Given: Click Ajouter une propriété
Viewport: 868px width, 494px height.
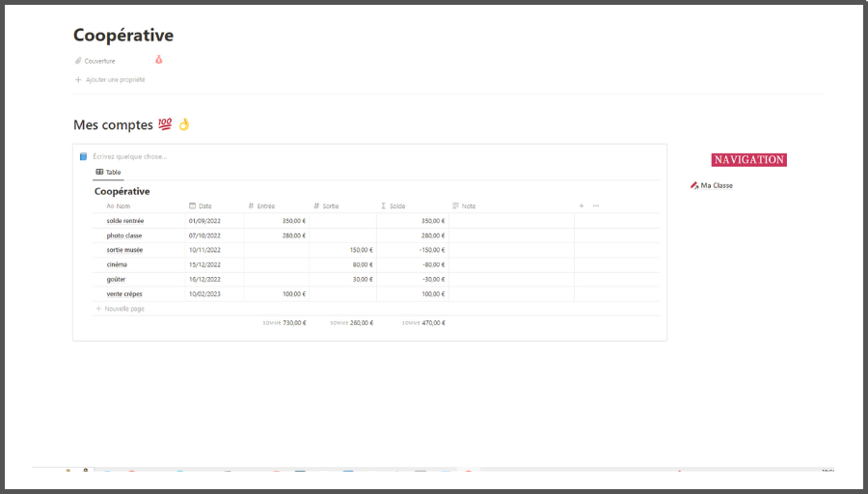Looking at the screenshot, I should (x=115, y=80).
